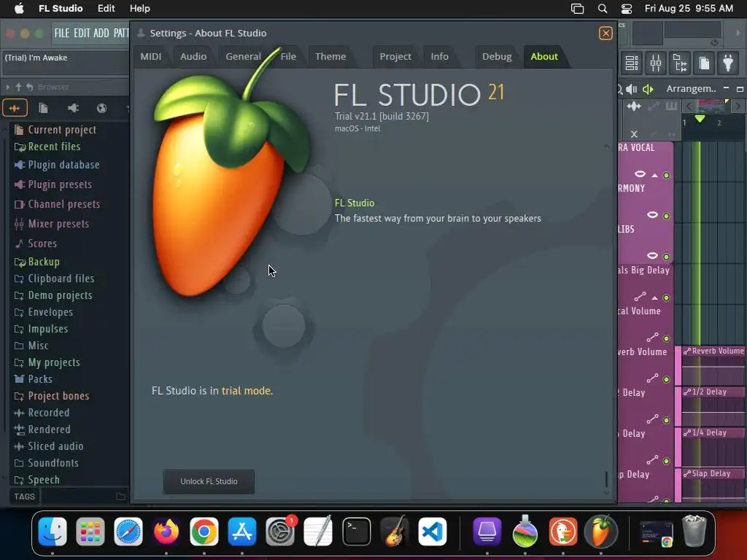Screen dimensions: 747x560
Task: Select the waveform tab icon in Browser
Action: click(x=15, y=108)
